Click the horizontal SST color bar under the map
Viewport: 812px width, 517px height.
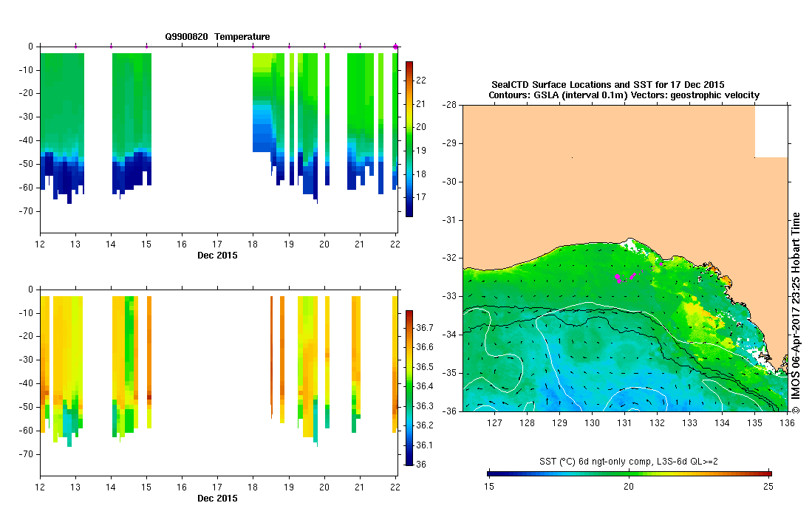click(630, 473)
